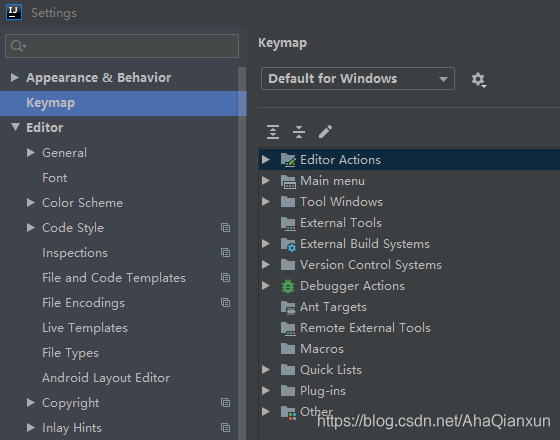Click the Ant Targets folder icon
The image size is (560, 440).
[288, 308]
